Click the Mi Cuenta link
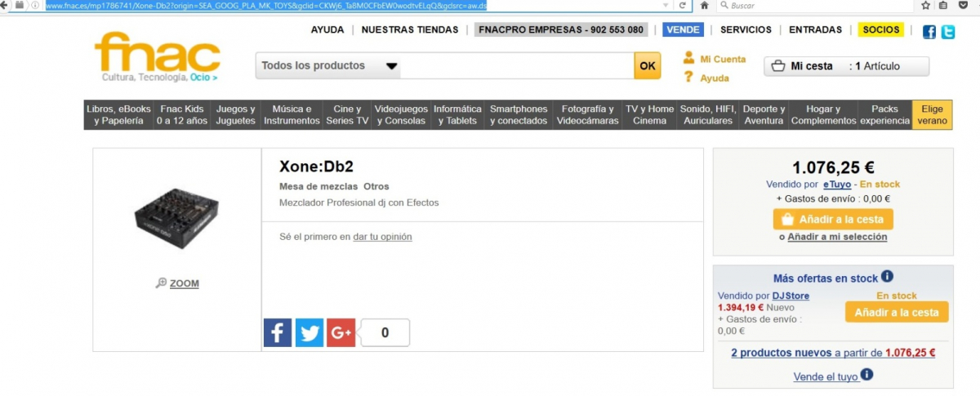 point(723,59)
